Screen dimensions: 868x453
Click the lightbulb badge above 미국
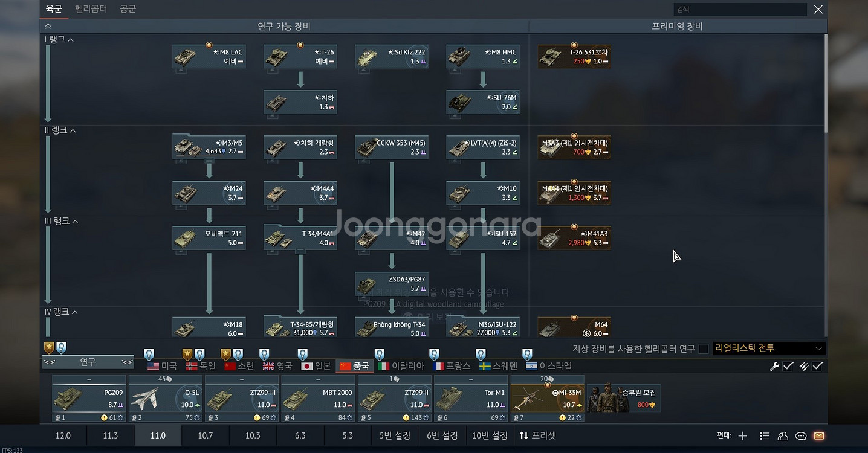(149, 354)
